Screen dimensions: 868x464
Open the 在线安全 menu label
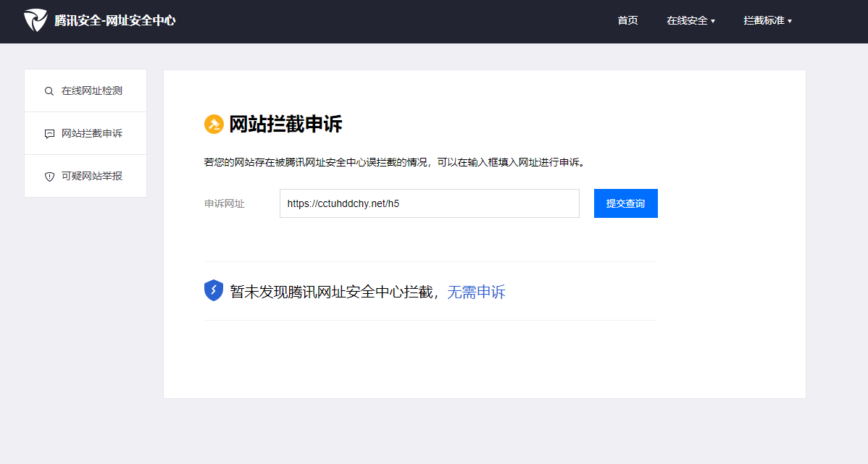click(687, 20)
